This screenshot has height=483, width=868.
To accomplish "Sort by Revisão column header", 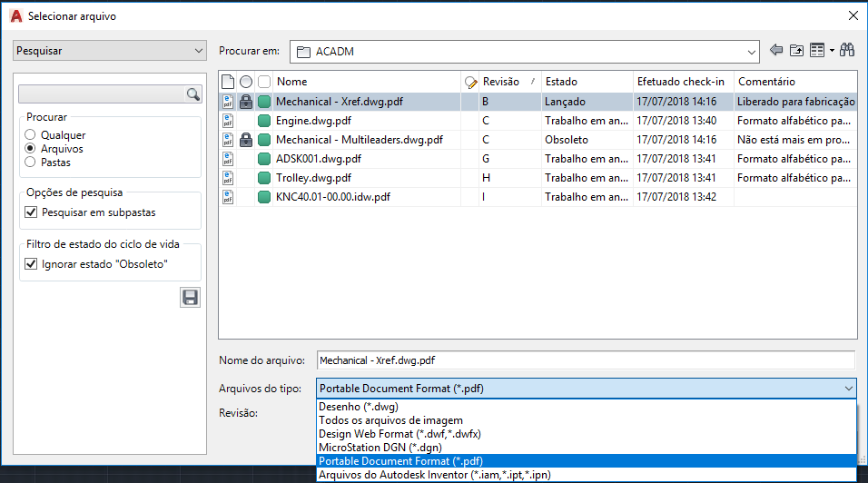I will point(510,82).
